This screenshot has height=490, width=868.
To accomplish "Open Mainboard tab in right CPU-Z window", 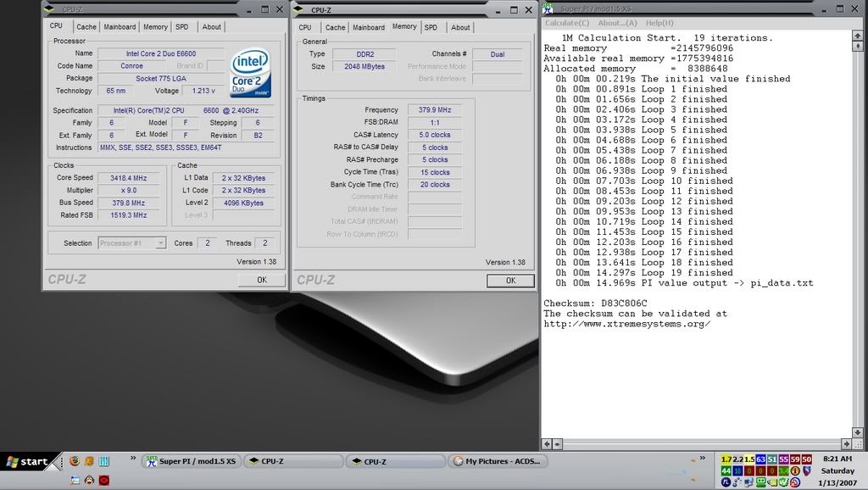I will (369, 27).
